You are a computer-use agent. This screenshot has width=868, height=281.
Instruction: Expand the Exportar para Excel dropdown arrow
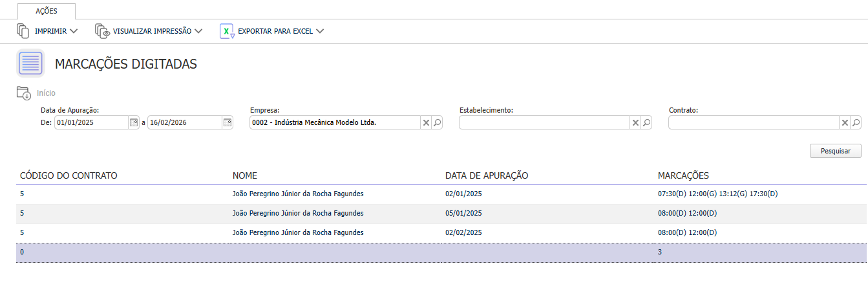click(x=320, y=30)
